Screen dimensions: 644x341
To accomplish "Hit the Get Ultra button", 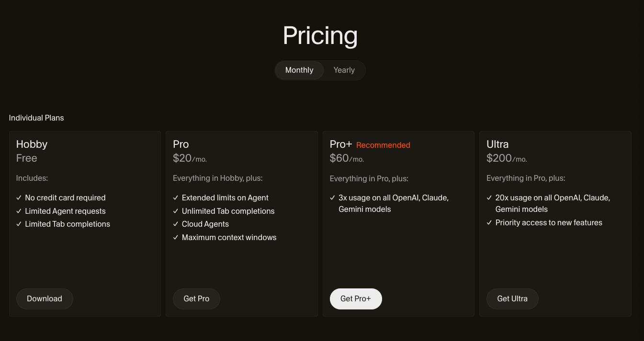I will 512,298.
